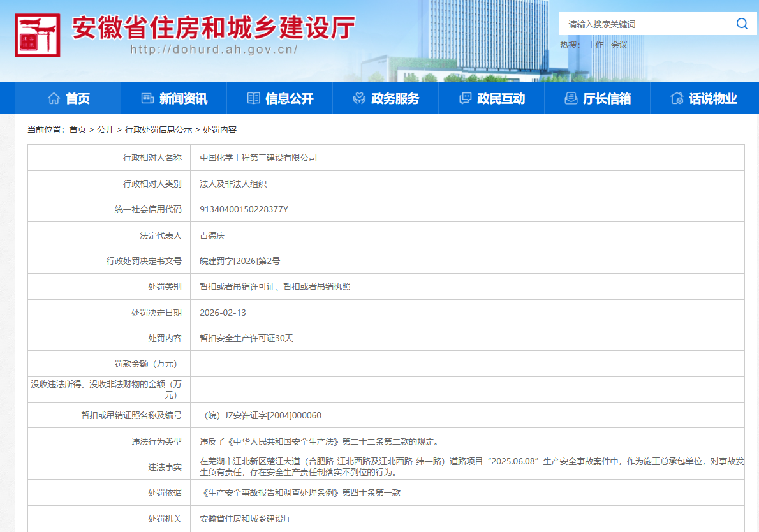The width and height of the screenshot is (759, 532).
Task: Select the 厅长信箱 menu item
Action: coord(607,99)
